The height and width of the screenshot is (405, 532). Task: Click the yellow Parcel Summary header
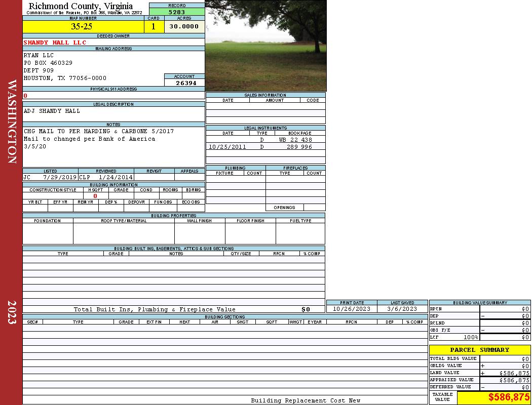pos(479,350)
